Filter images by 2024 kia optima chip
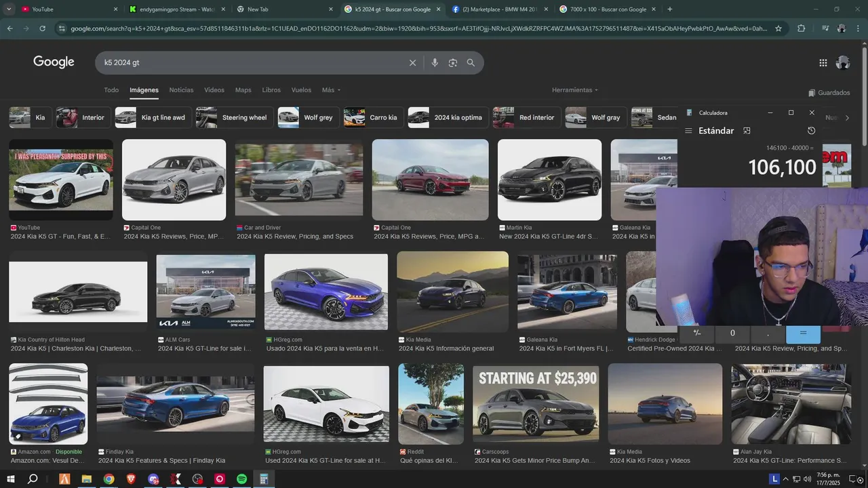 448,117
